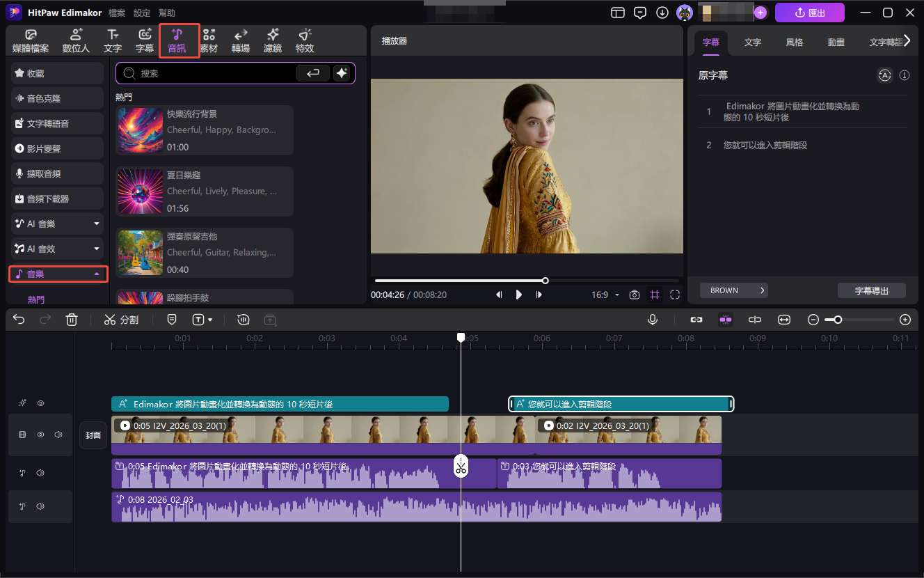The height and width of the screenshot is (578, 924).
Task: Click the zoom-in plus on timeline
Action: pos(905,320)
